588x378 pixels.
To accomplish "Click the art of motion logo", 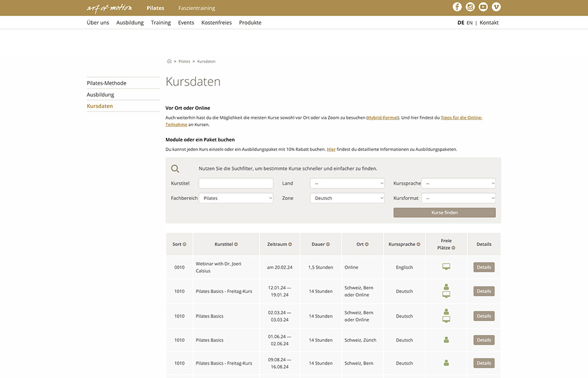I will (109, 8).
